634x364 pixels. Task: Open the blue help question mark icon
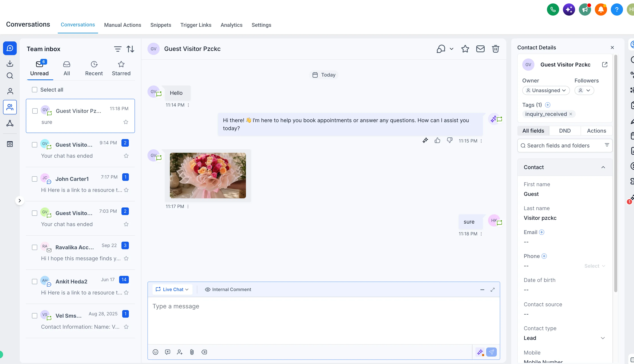click(x=617, y=9)
